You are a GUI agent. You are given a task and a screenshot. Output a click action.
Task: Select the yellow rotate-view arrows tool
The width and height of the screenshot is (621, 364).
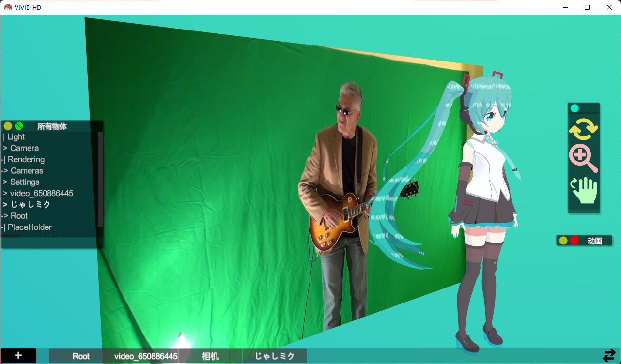[x=583, y=129]
